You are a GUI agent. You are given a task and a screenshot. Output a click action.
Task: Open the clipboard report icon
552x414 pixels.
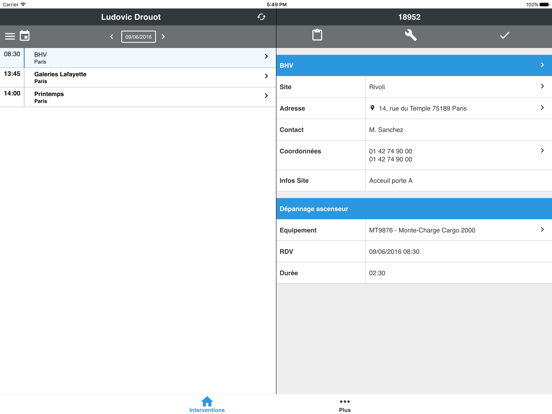tap(317, 35)
